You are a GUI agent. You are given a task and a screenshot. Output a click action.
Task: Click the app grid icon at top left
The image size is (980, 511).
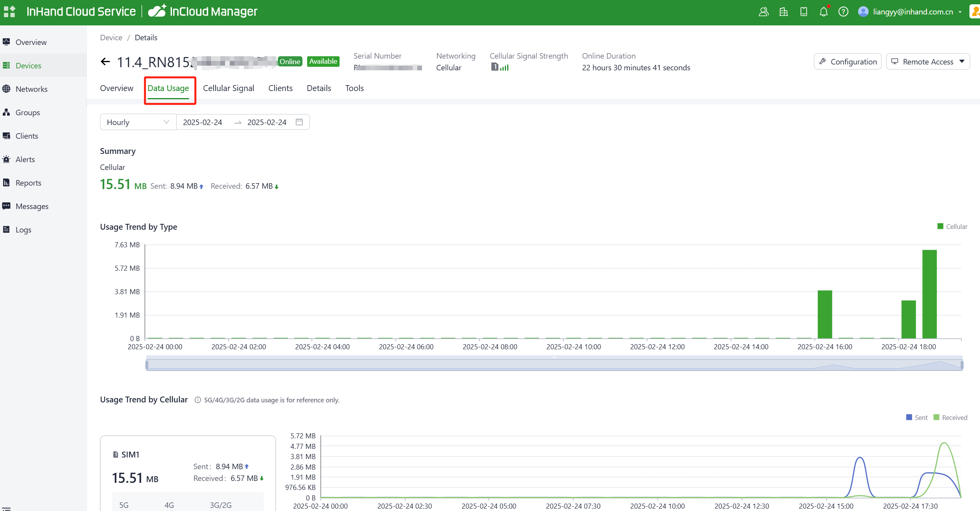(x=9, y=12)
